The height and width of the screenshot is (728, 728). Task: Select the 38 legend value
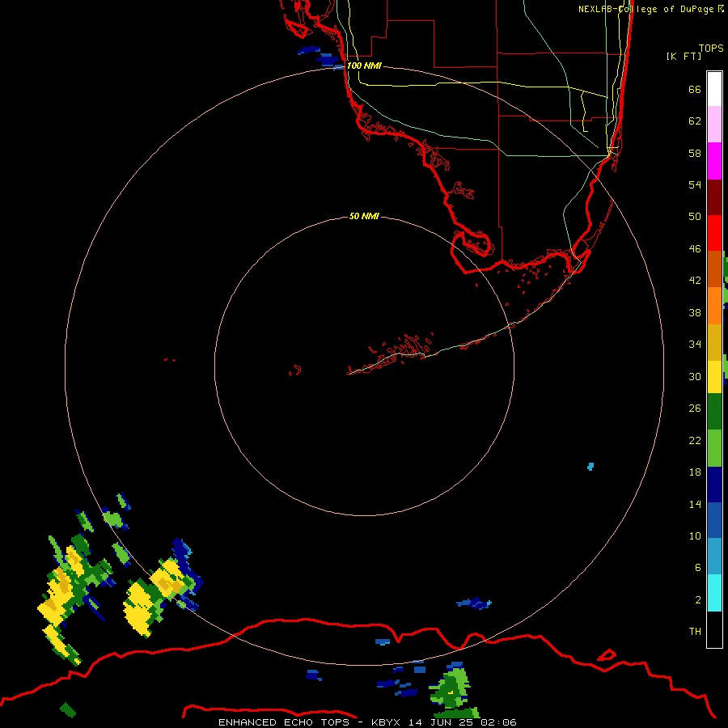(695, 312)
